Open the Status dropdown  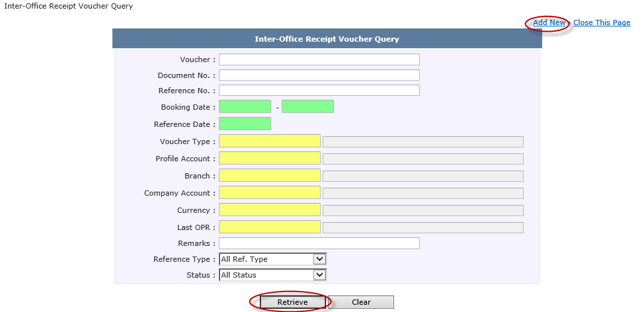272,275
